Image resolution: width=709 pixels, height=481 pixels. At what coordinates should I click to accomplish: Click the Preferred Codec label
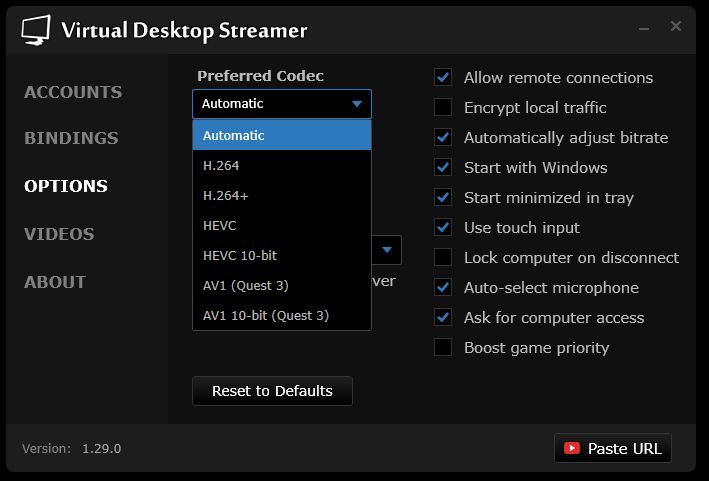coord(260,76)
